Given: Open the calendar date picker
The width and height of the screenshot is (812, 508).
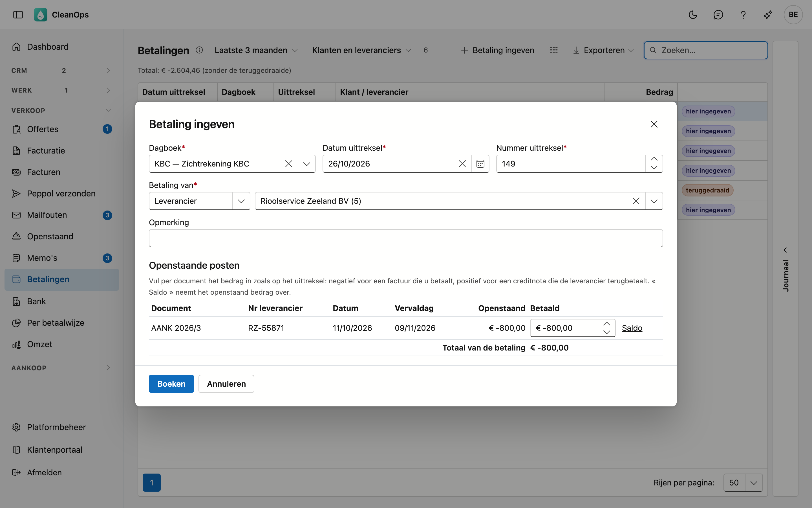Looking at the screenshot, I should (480, 164).
